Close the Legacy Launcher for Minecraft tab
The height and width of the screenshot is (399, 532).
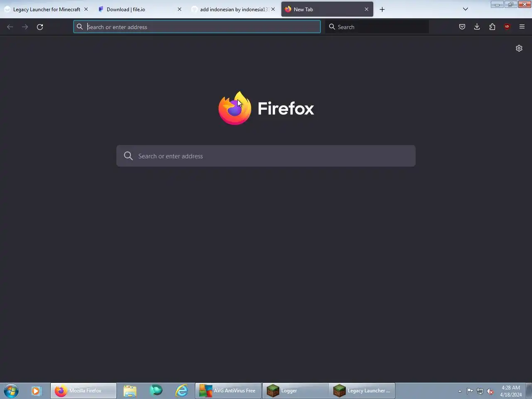coord(86,9)
